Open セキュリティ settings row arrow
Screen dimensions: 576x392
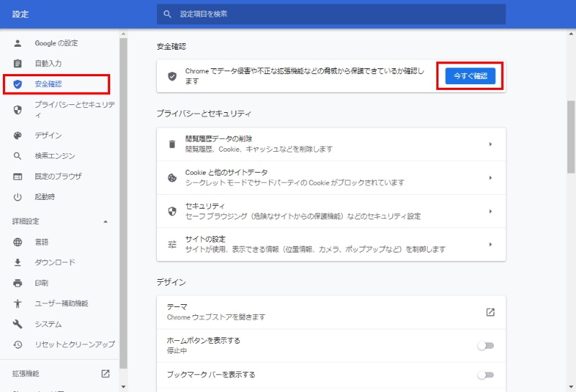point(490,211)
